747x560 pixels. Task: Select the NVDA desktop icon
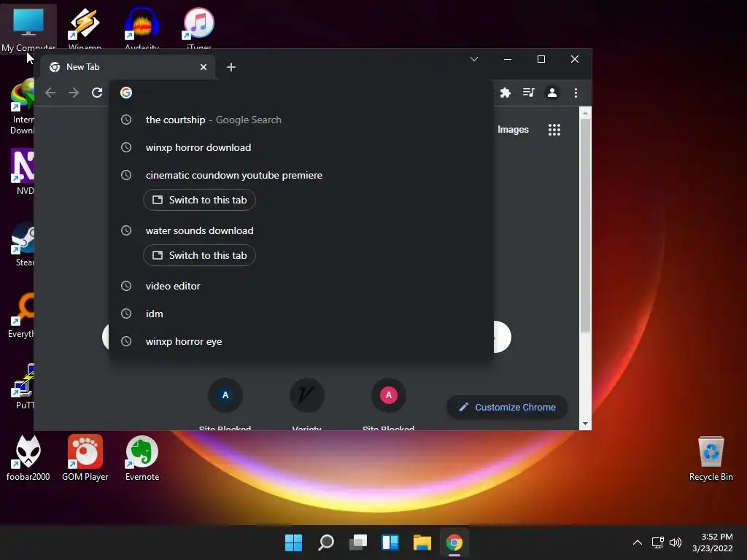click(x=23, y=172)
